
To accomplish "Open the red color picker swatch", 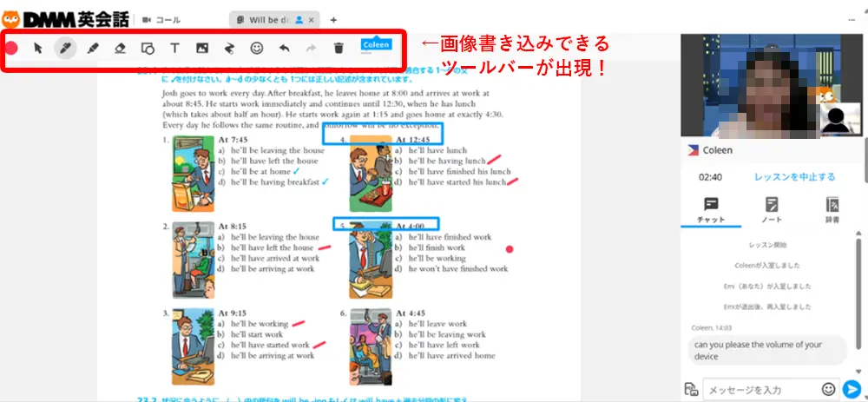I will coord(12,49).
